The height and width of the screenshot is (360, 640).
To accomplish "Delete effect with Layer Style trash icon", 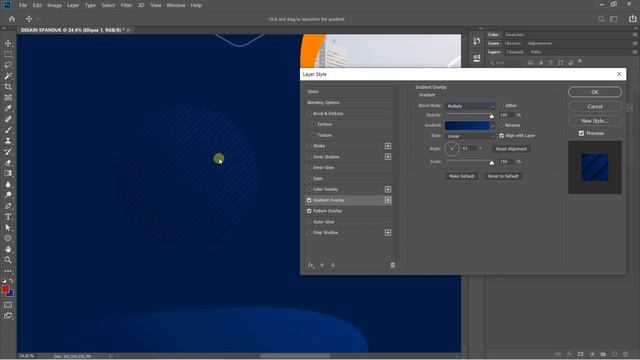I will (x=393, y=265).
